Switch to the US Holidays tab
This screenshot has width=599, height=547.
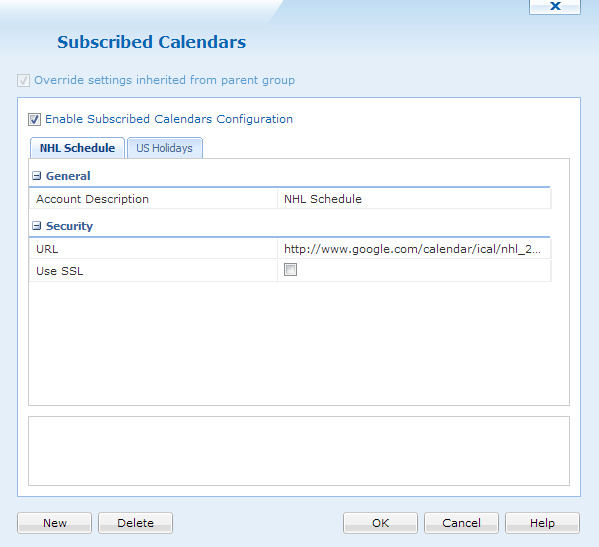[x=165, y=148]
